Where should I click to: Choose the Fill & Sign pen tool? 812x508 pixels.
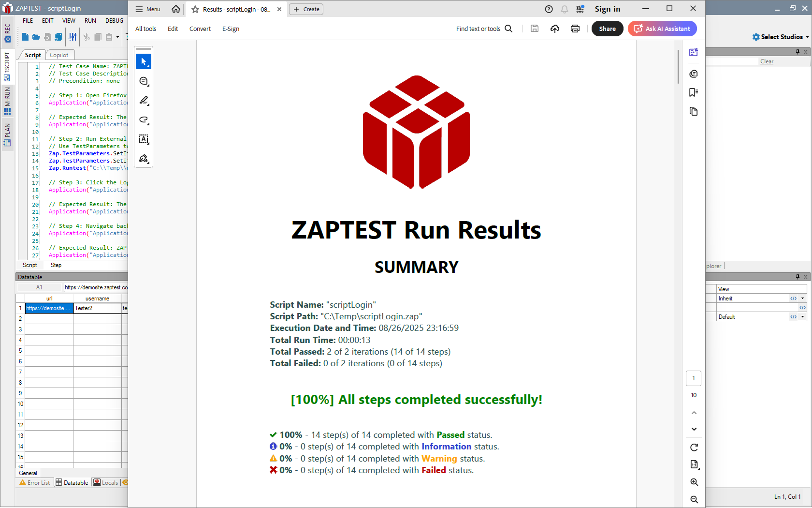coord(144,159)
